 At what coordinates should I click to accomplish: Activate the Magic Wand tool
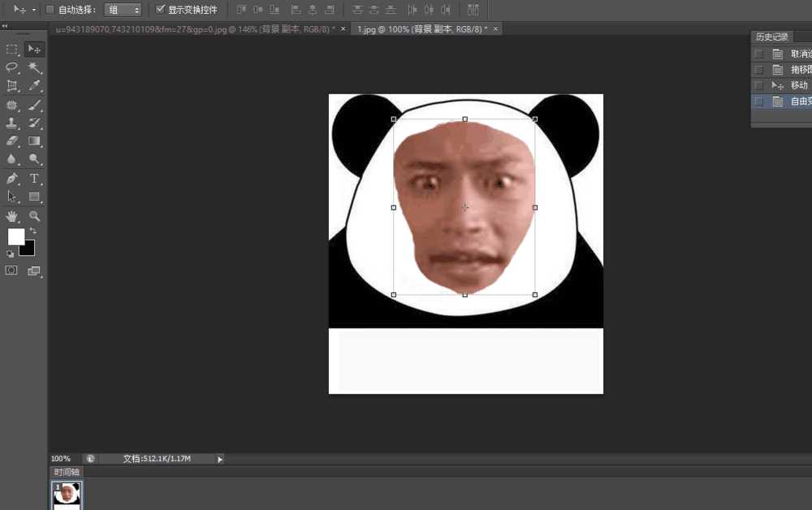(x=35, y=67)
